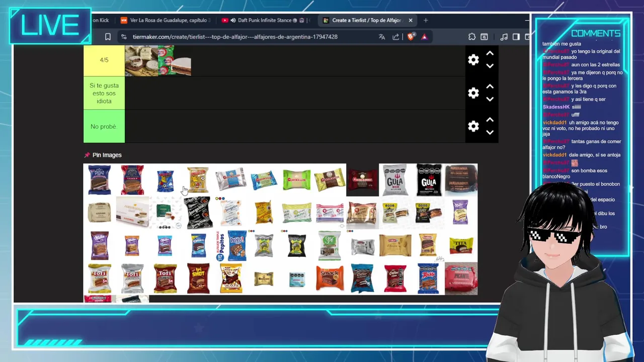The width and height of the screenshot is (644, 362).
Task: Open the extensions puzzle icon
Action: 472,37
